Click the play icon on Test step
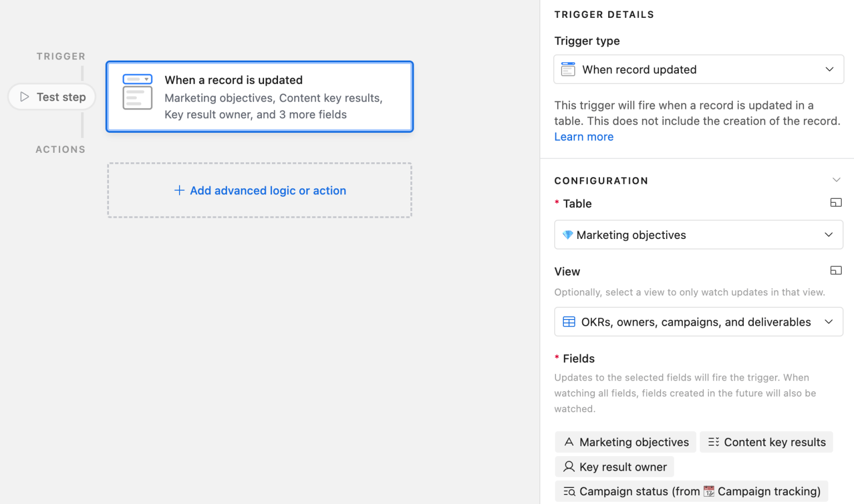Image resolution: width=854 pixels, height=504 pixels. 24,97
